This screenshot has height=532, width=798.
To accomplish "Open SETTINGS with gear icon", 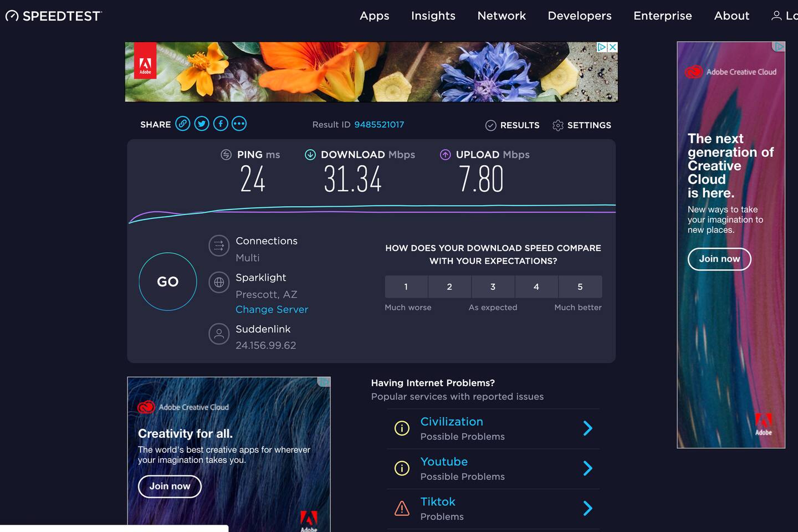I will click(x=582, y=125).
